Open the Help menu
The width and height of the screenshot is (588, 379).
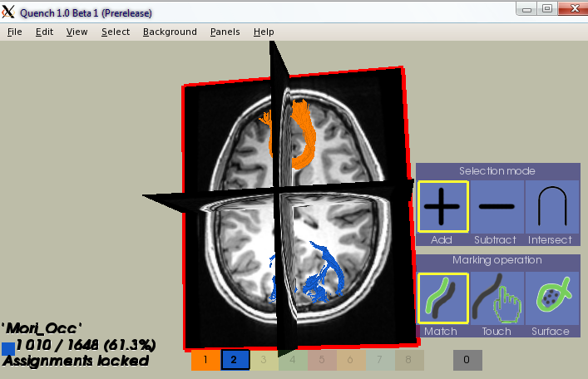(x=264, y=32)
